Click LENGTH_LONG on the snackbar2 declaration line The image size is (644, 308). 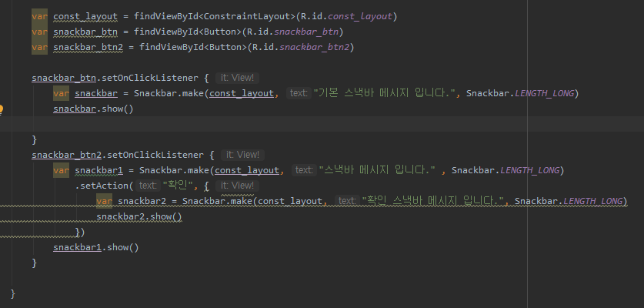592,201
